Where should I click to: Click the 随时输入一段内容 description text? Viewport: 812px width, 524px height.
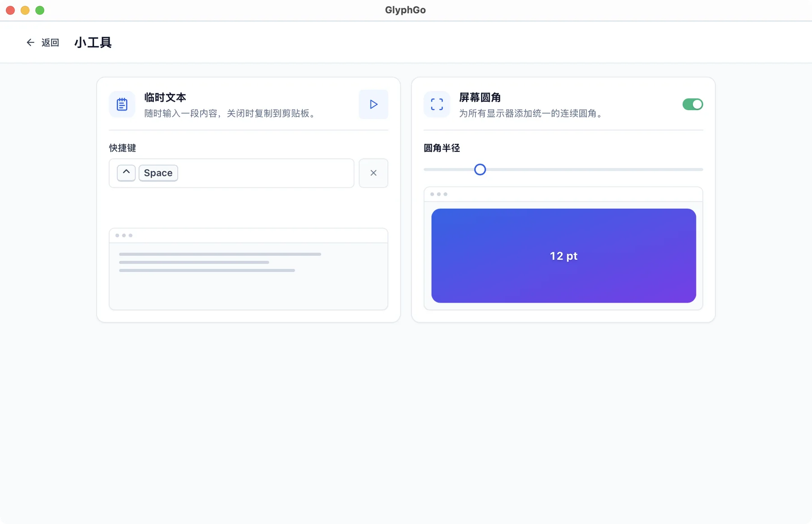[x=231, y=113]
